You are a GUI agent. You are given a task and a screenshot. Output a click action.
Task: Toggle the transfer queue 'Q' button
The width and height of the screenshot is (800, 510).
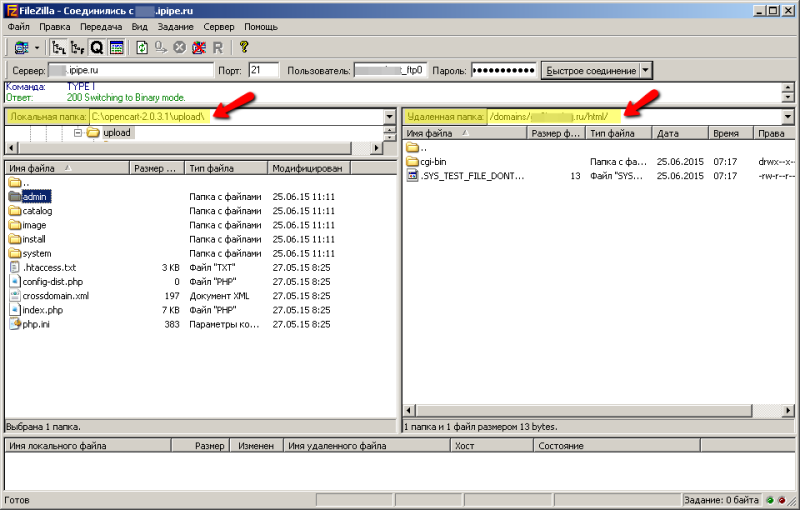97,47
